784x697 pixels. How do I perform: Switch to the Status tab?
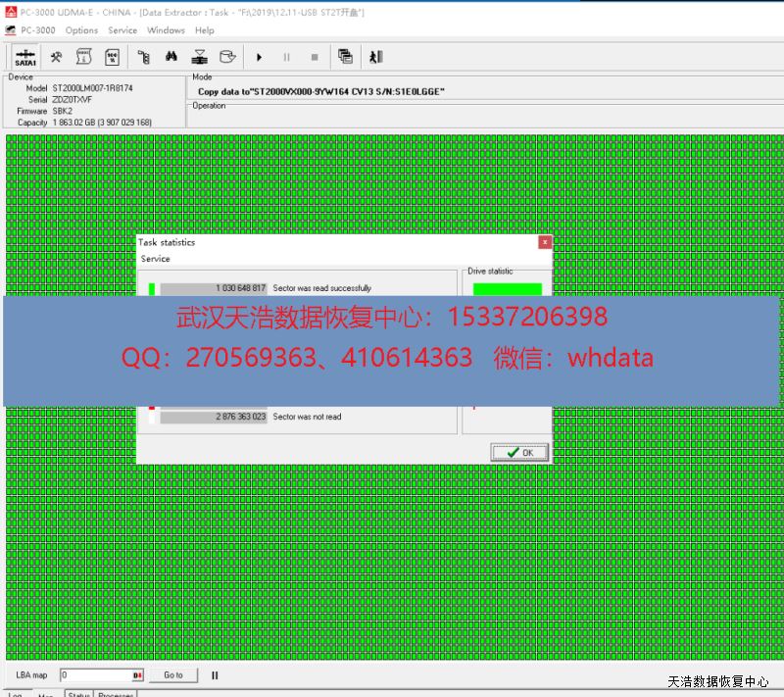(x=78, y=693)
